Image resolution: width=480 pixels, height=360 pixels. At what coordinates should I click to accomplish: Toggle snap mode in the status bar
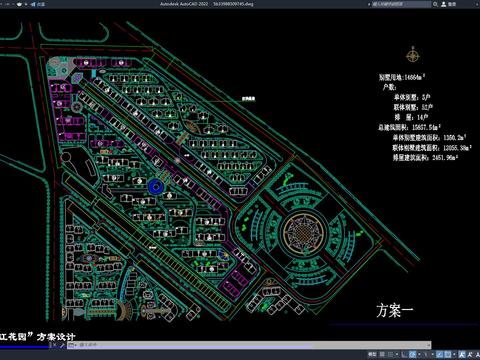point(391,354)
